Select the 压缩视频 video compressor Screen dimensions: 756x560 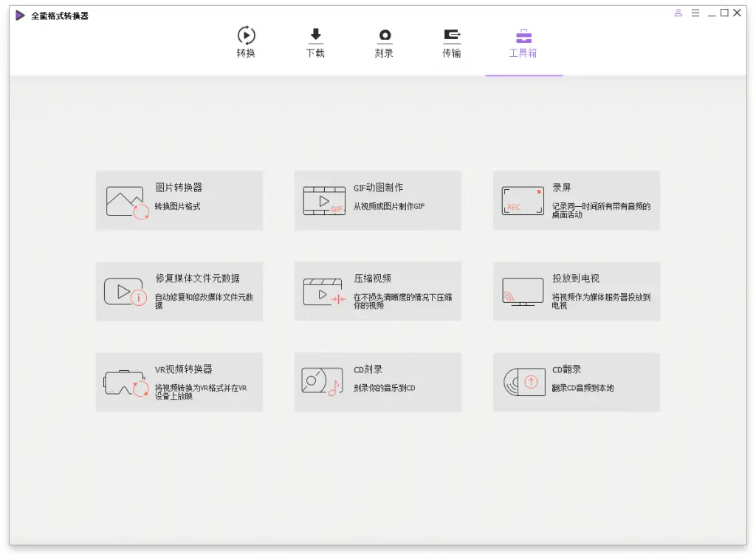378,290
